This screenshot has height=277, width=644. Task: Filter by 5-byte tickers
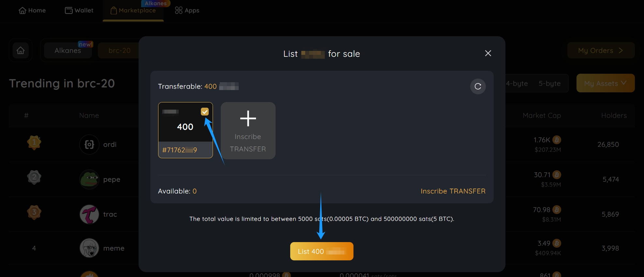click(x=549, y=83)
